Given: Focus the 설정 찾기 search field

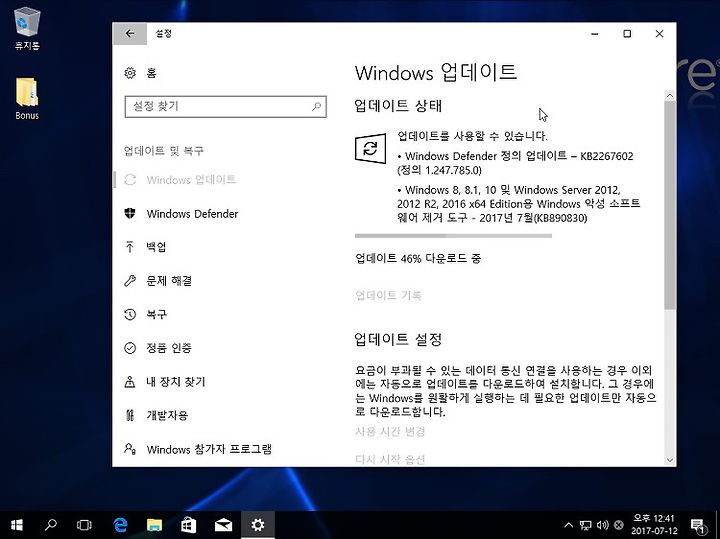Looking at the screenshot, I should [x=225, y=107].
